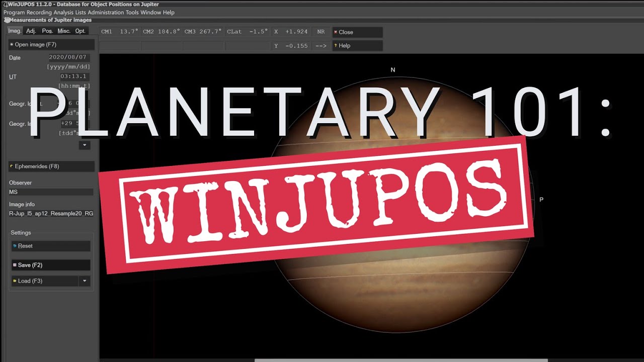The width and height of the screenshot is (644, 362).
Task: Click the Save (F2) button
Action: [x=51, y=265]
